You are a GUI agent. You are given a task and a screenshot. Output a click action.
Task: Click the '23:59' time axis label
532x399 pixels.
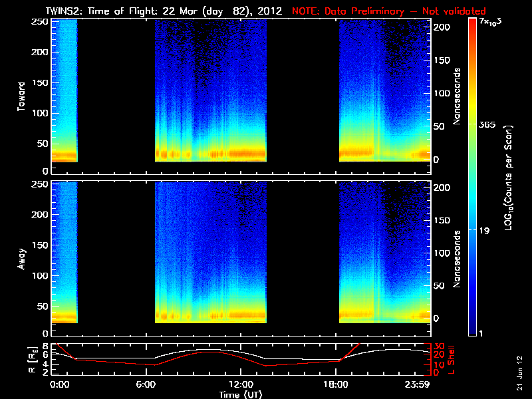coord(418,384)
